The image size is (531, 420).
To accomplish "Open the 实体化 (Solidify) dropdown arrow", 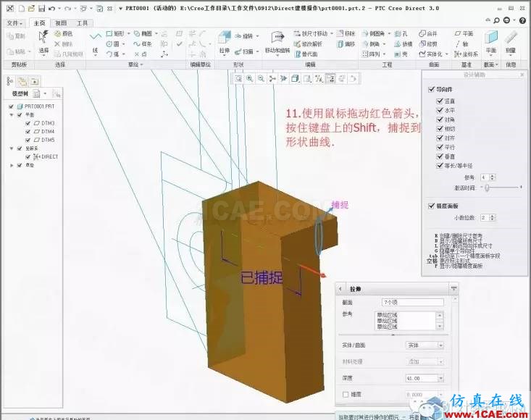I will pos(447,54).
